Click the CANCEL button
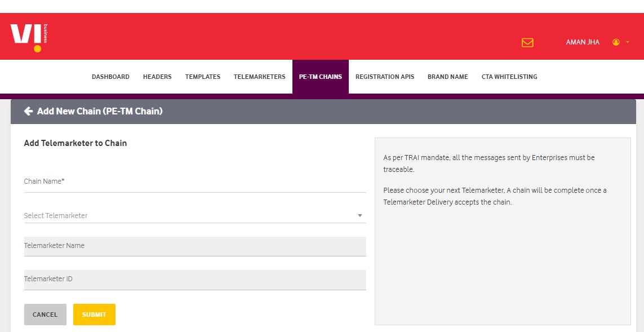644x332 pixels. coord(45,315)
